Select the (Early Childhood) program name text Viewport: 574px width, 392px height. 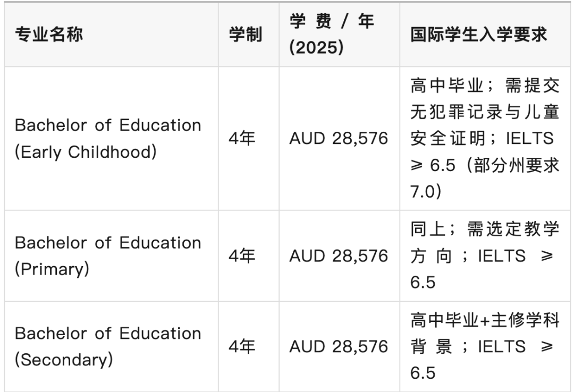pyautogui.click(x=86, y=152)
